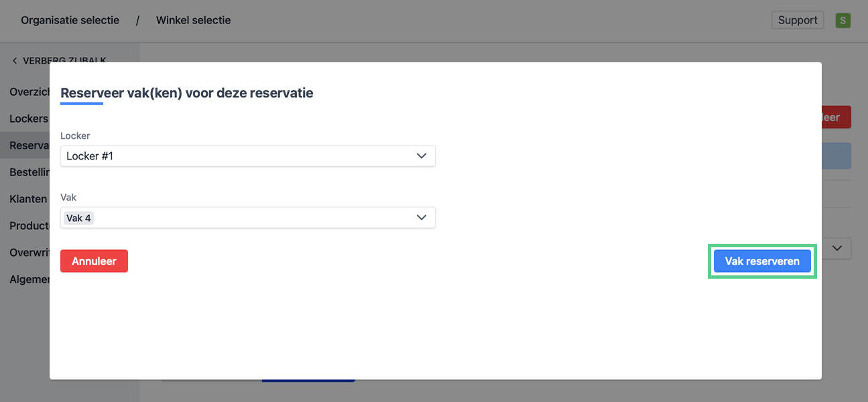Open the dropdown arrow behind the dialog's right edge
The height and width of the screenshot is (402, 868).
(837, 249)
